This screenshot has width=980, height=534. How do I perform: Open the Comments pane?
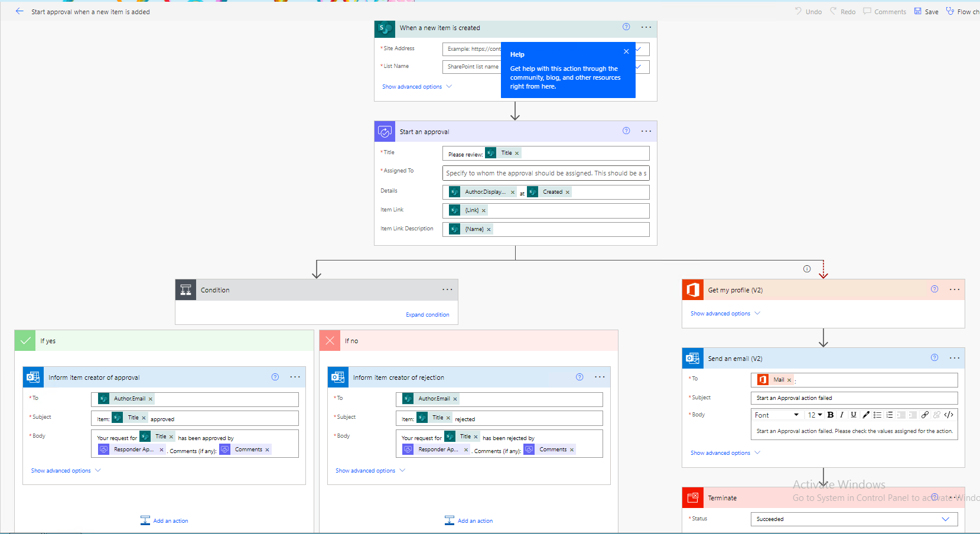tap(884, 12)
